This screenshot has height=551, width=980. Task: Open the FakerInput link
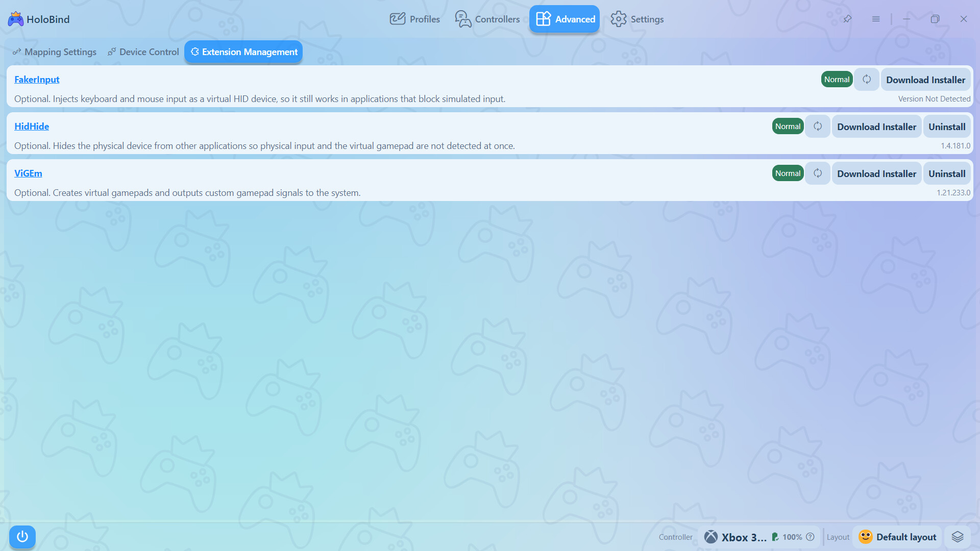coord(37,80)
